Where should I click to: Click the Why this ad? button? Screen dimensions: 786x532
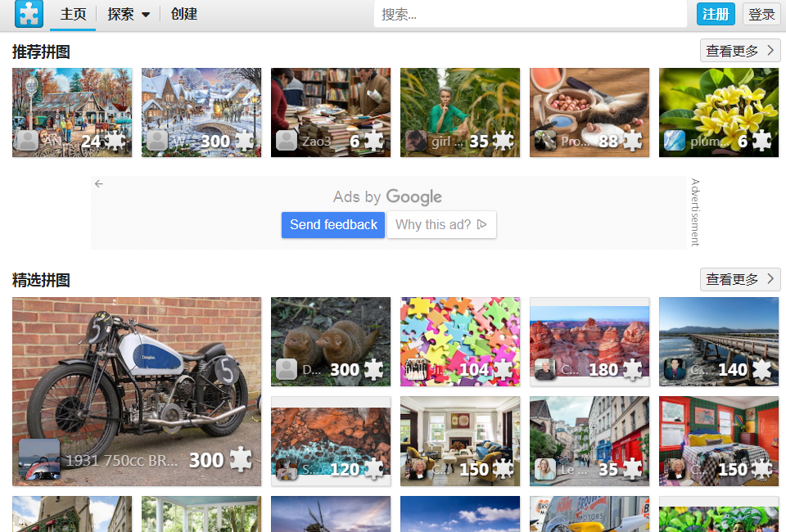pyautogui.click(x=440, y=224)
